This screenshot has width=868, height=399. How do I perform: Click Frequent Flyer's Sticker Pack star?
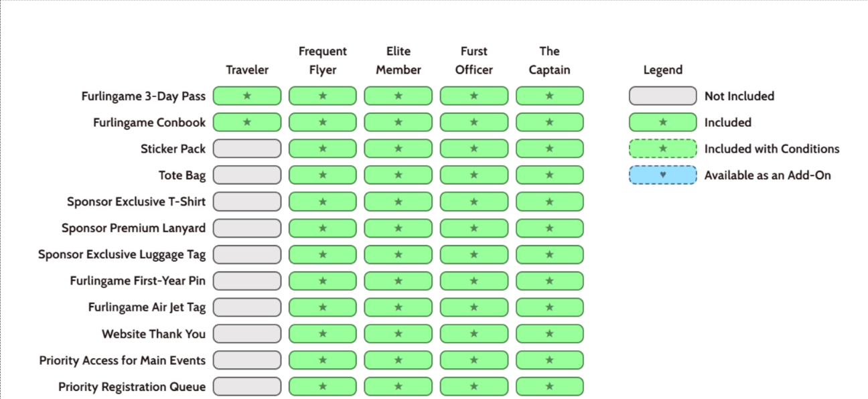pos(323,149)
